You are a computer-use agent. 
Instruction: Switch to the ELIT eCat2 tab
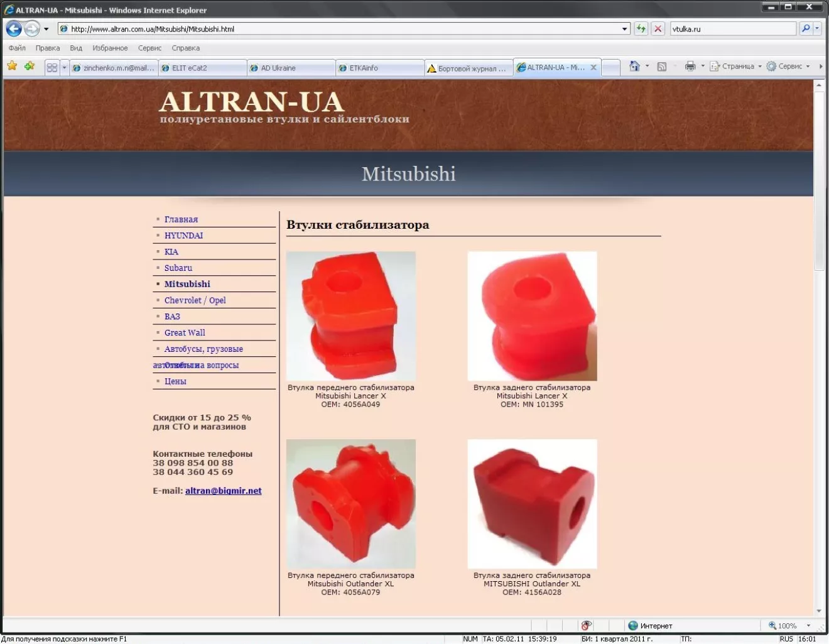[x=202, y=68]
